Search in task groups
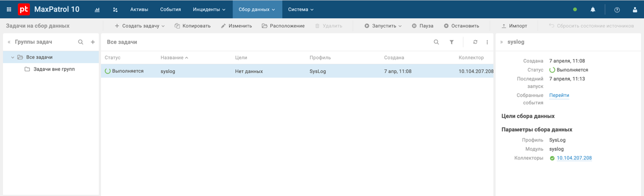This screenshot has height=196, width=644. click(x=81, y=42)
